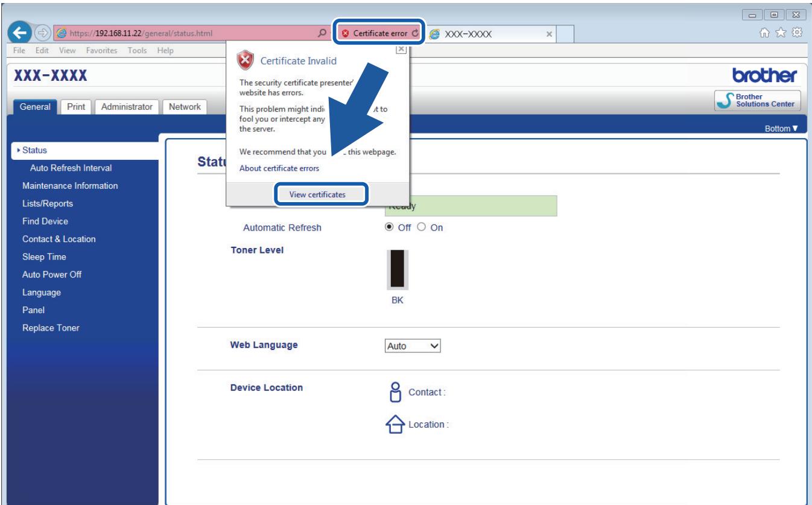Click the Device Location label
This screenshot has width=812, height=505.
tap(267, 387)
